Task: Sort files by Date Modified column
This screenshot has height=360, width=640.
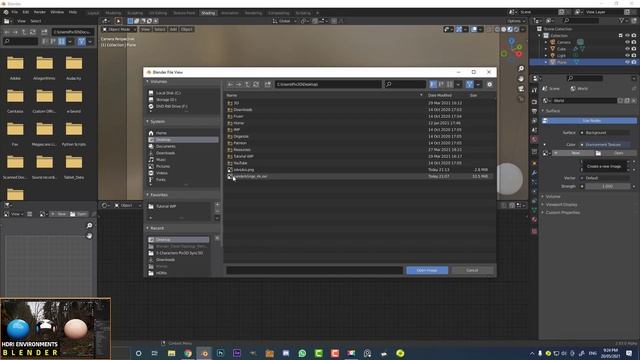Action: tap(440, 96)
